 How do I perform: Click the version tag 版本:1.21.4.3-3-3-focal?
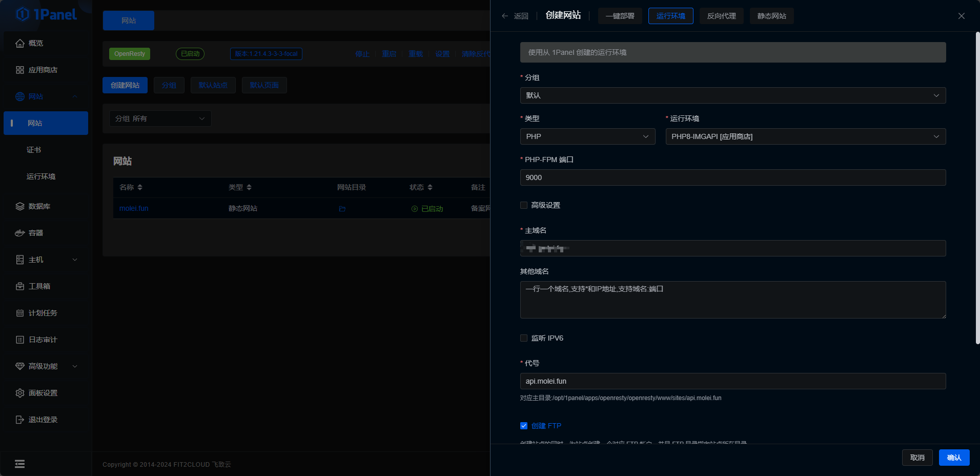266,54
